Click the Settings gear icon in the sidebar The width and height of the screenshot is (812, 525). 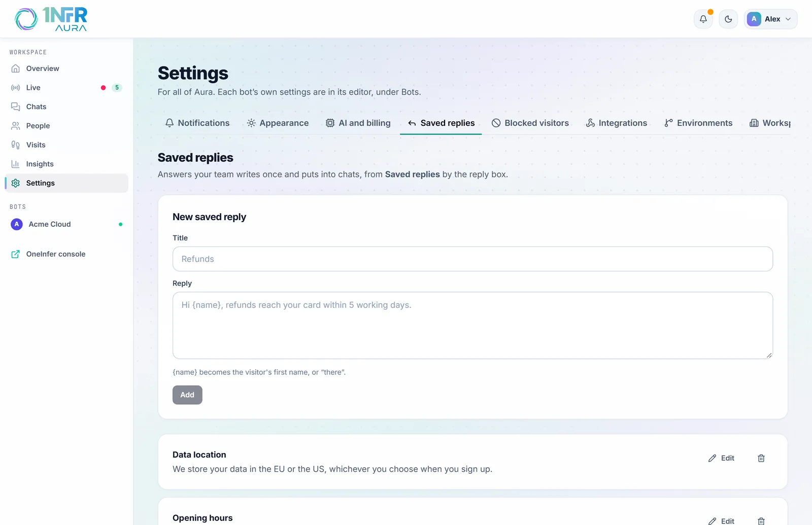(x=16, y=183)
